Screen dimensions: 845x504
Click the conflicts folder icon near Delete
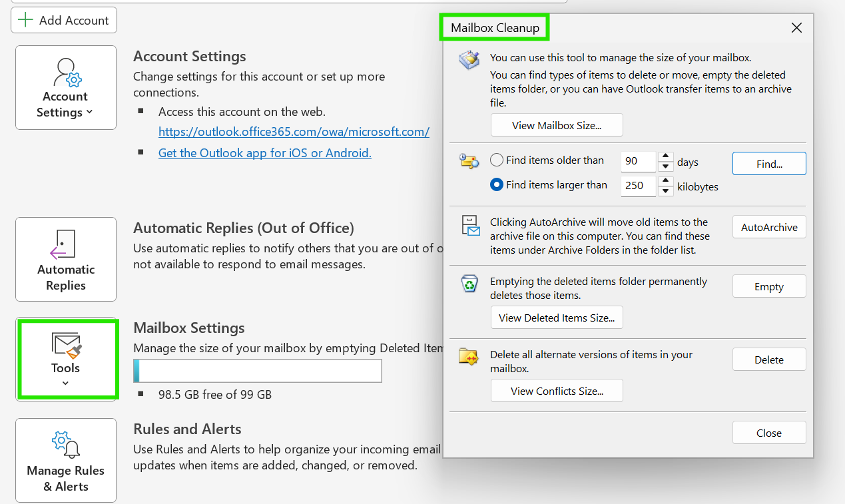pos(469,357)
